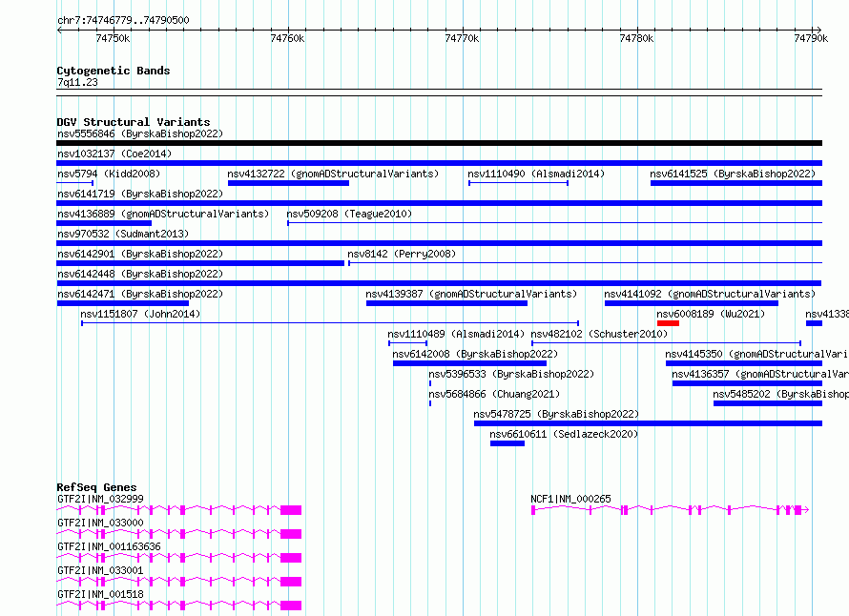Click the DGV Structural Variants track title
The image size is (849, 616).
(134, 122)
